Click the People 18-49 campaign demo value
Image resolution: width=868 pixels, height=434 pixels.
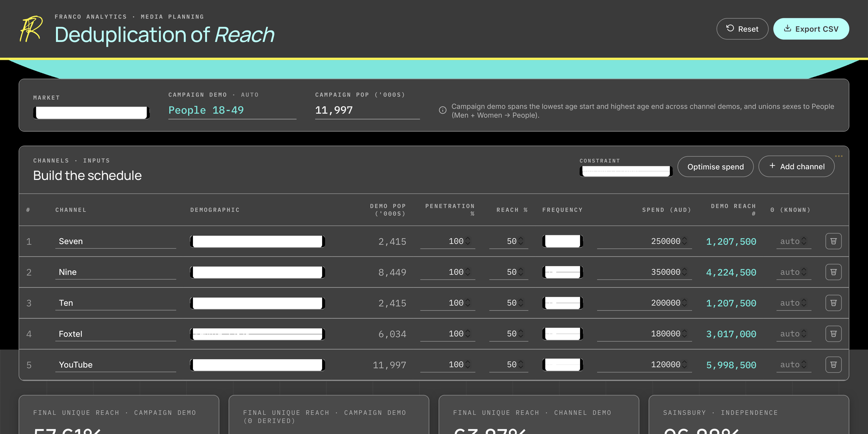click(x=206, y=110)
